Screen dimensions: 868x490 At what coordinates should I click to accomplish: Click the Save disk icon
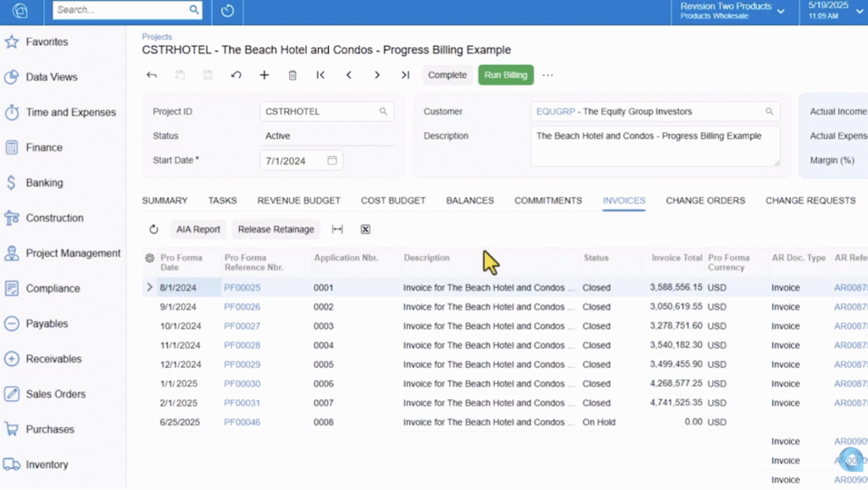[x=209, y=75]
